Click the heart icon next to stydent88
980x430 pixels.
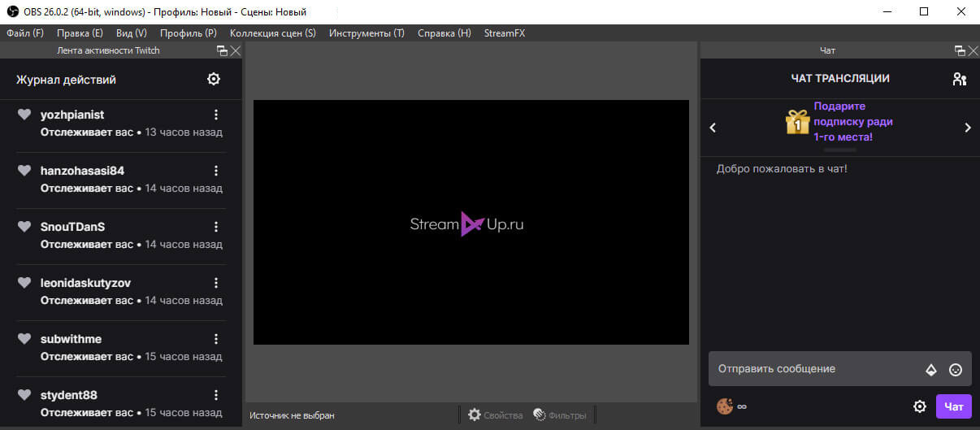(x=24, y=395)
